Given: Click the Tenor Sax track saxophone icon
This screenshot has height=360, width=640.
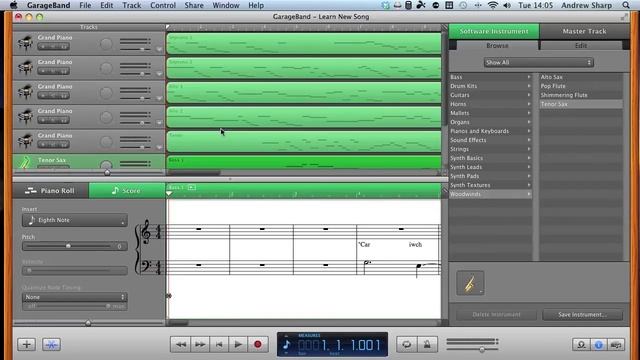Looking at the screenshot, I should [x=25, y=162].
